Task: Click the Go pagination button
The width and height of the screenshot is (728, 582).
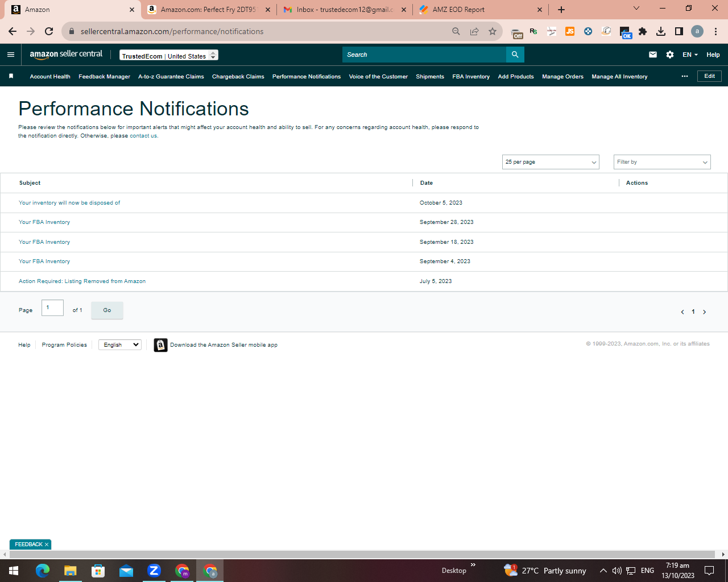Action: click(x=107, y=310)
